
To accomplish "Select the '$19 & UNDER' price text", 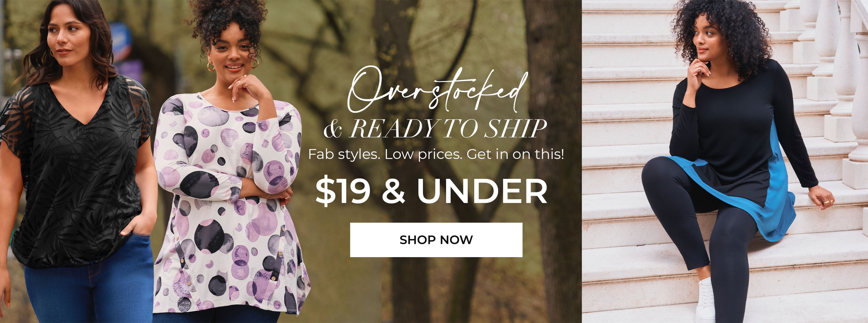I will coord(432,191).
